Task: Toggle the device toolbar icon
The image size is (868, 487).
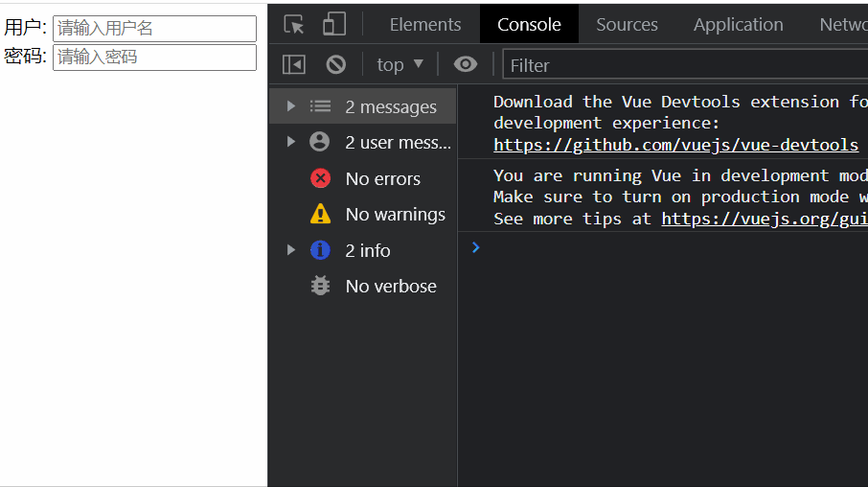Action: tap(334, 24)
